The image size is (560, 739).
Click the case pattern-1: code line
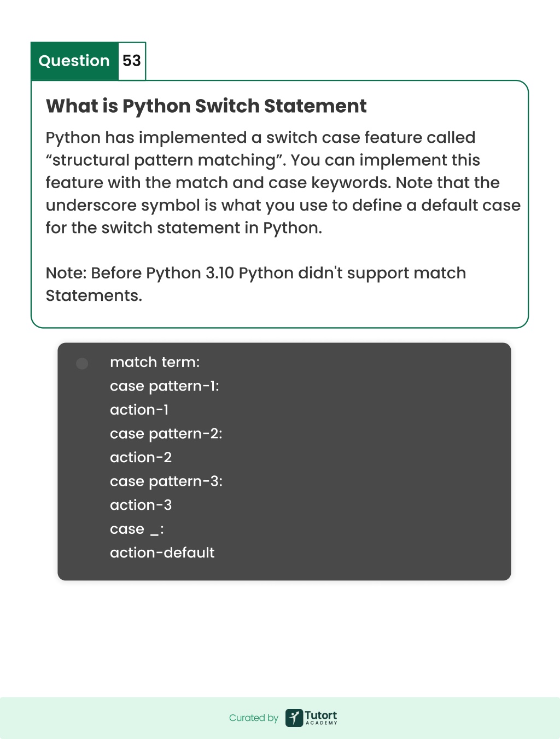(x=165, y=386)
